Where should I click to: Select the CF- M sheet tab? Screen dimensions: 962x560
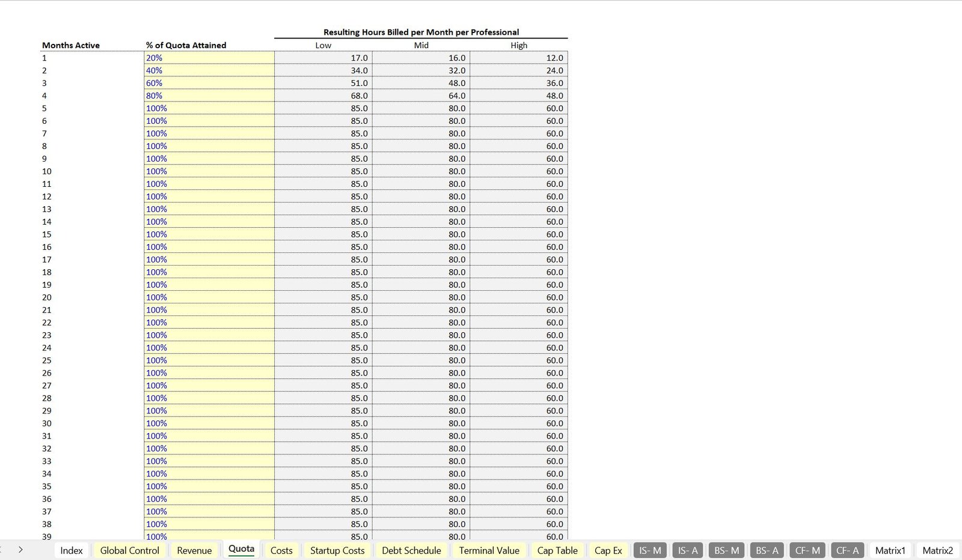[x=807, y=550]
